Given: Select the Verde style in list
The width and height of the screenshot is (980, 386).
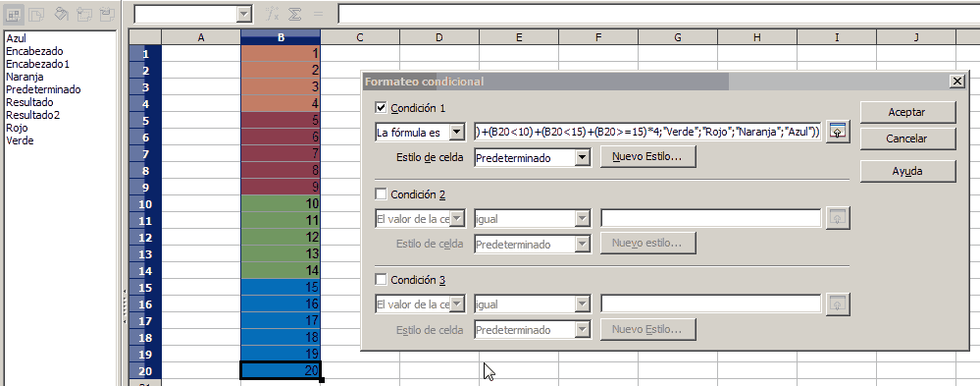Looking at the screenshot, I should tap(20, 140).
